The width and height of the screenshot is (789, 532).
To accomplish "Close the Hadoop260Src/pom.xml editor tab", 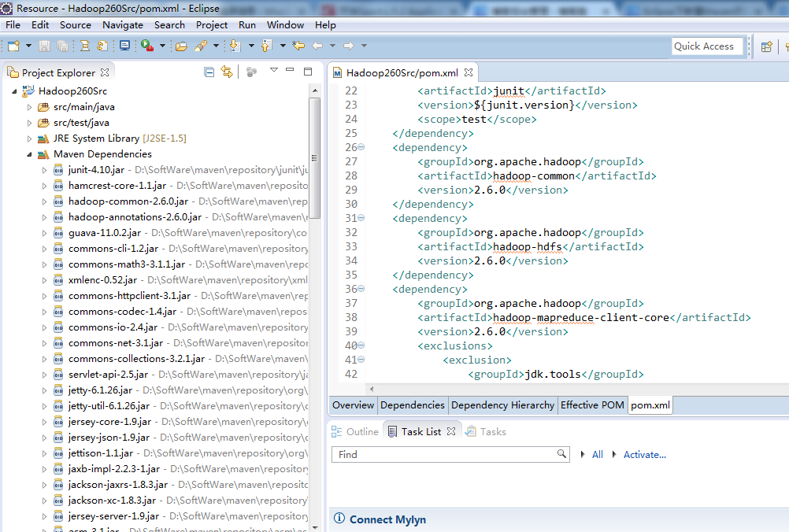I will click(x=469, y=72).
